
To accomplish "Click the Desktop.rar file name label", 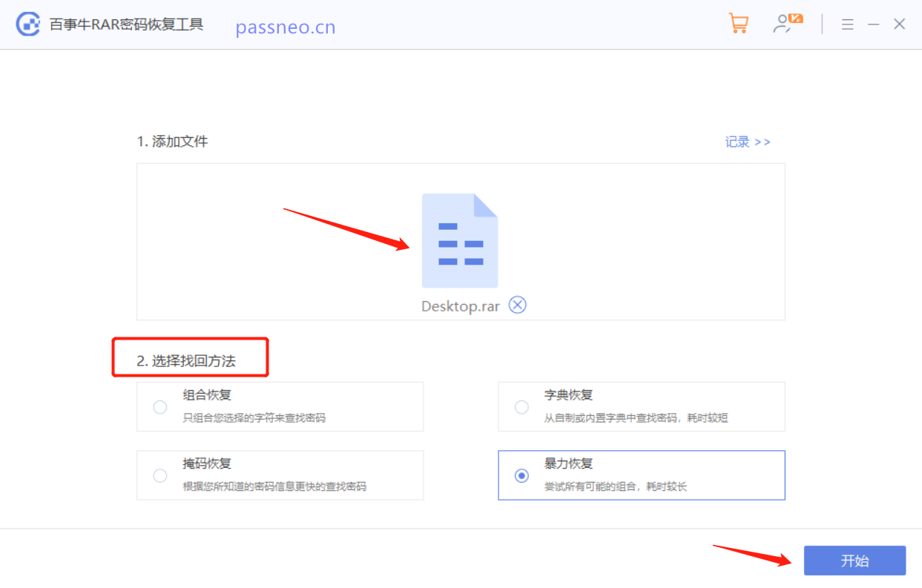I will [460, 306].
